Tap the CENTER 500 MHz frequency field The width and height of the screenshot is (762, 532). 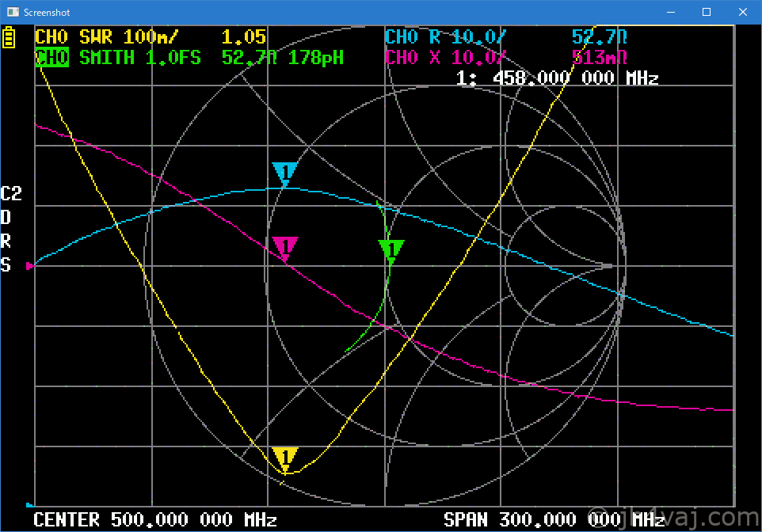(x=154, y=520)
